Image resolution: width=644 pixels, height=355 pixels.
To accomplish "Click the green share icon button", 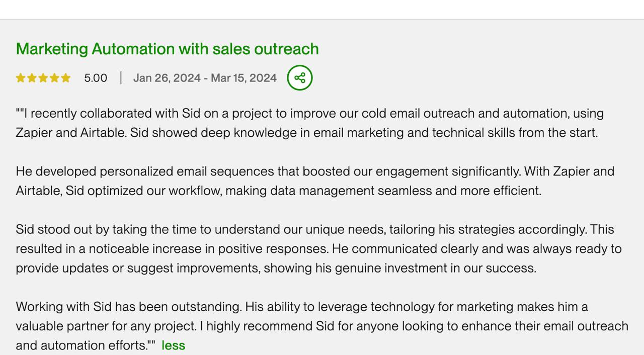I will tap(300, 78).
